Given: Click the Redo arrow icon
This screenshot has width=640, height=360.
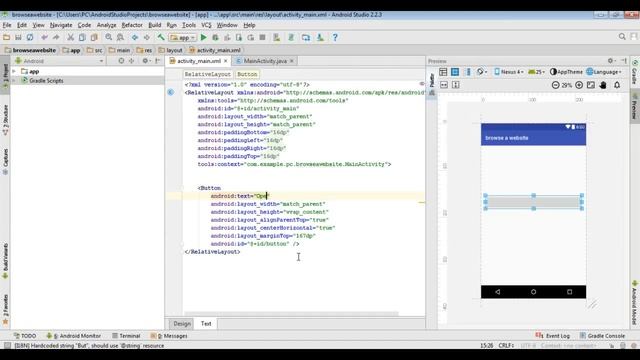Looking at the screenshot, I should click(56, 38).
